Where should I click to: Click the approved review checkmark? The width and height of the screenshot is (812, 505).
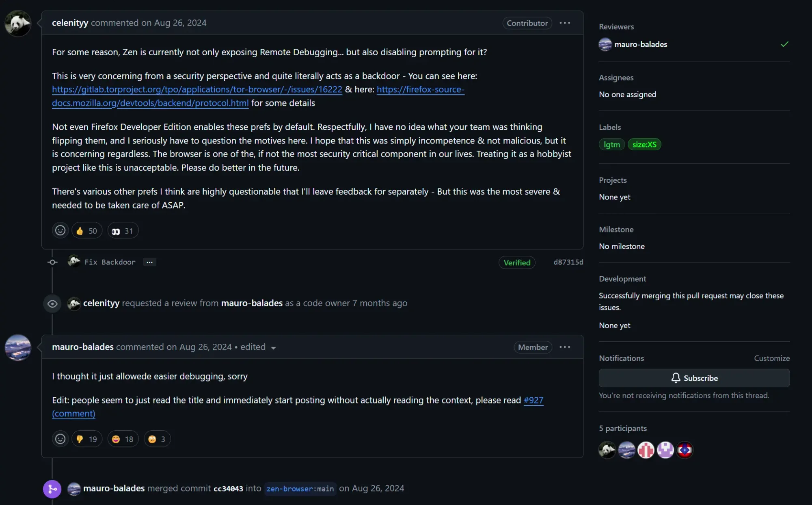tap(784, 44)
